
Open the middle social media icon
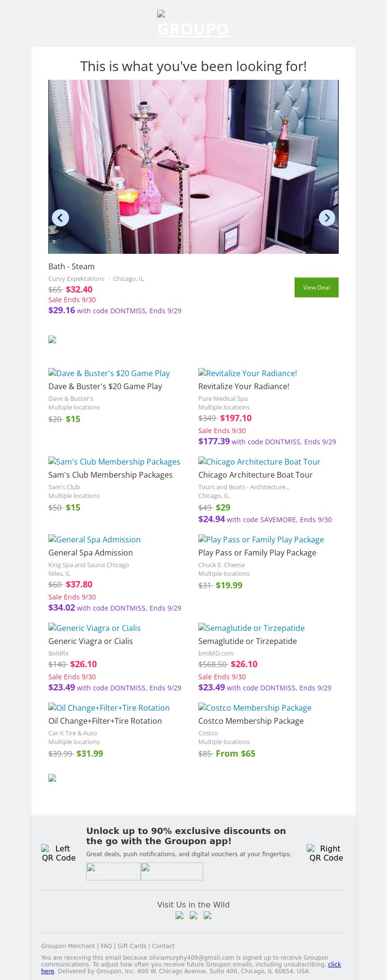tap(193, 915)
